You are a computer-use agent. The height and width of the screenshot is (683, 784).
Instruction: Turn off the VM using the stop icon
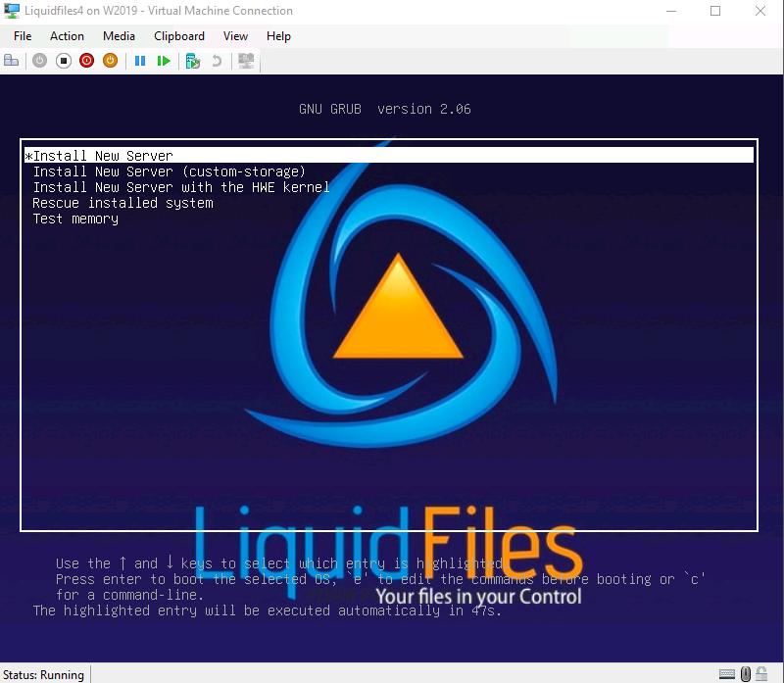(63, 61)
